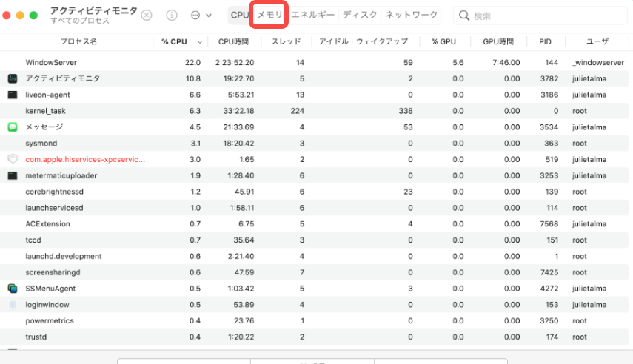The width and height of the screenshot is (633, 364).
Task: Click the shield icon next to com.apple.hiservices
Action: pos(13,159)
